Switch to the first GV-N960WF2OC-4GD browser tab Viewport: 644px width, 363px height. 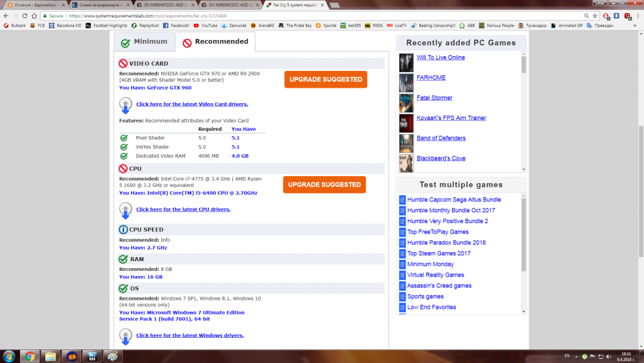166,5
